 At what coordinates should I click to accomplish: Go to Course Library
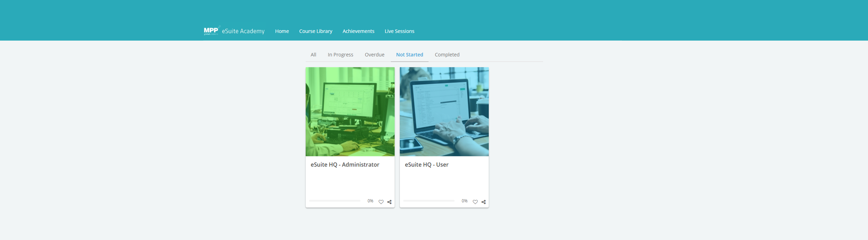(315, 31)
